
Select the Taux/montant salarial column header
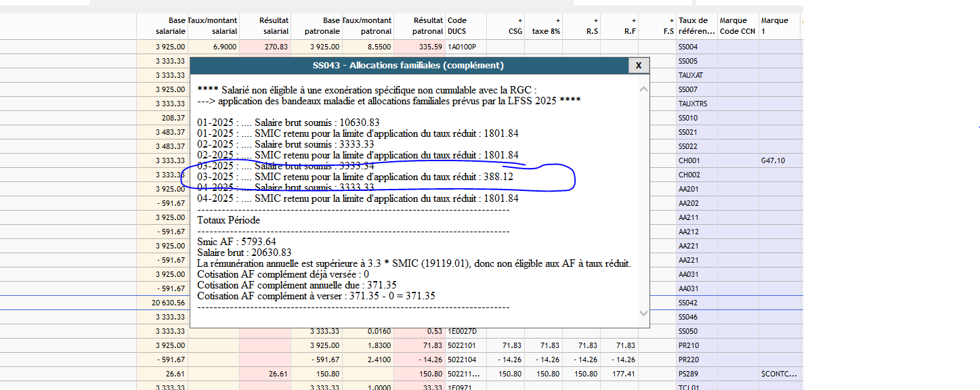pyautogui.click(x=213, y=26)
